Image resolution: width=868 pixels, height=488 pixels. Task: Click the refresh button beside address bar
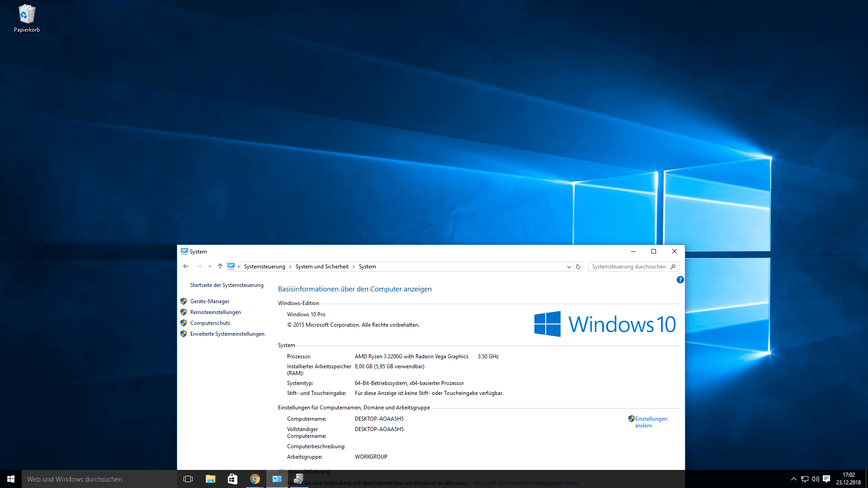[578, 267]
